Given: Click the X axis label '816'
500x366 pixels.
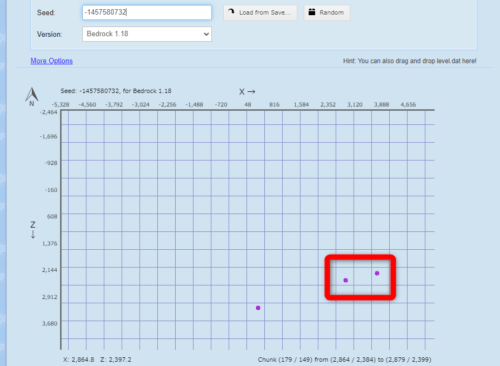Looking at the screenshot, I should 274,104.
